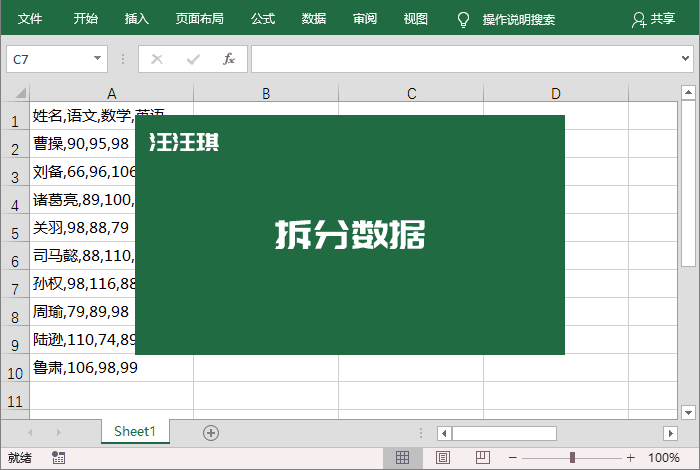Viewport: 700px width, 470px height.
Task: Click horizontal scrollbar left arrow
Action: pos(444,433)
